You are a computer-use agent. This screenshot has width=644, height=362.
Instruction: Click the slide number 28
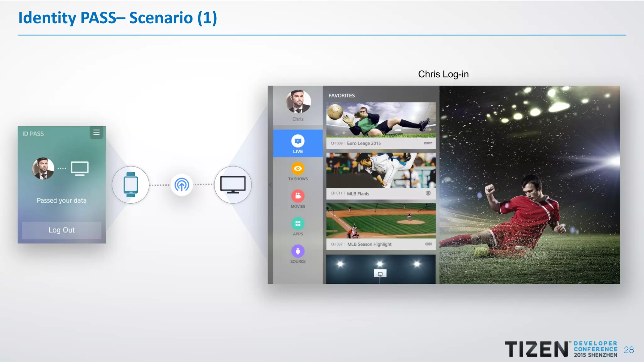point(629,350)
